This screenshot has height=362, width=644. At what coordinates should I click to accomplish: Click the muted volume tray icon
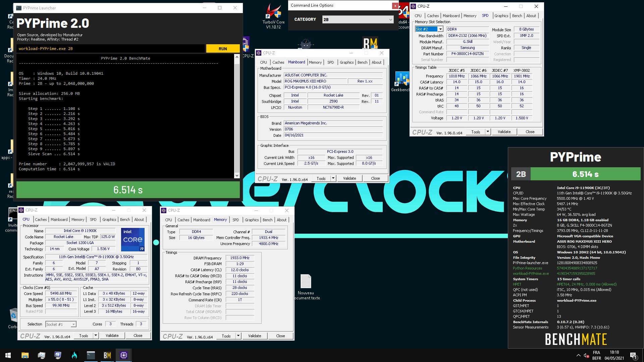point(586,355)
